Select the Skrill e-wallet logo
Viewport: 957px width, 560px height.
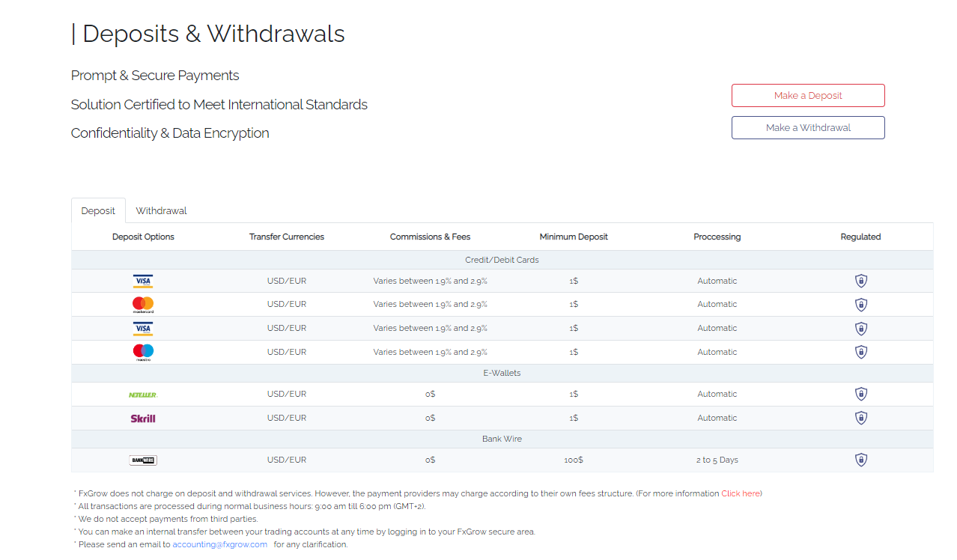click(x=143, y=419)
